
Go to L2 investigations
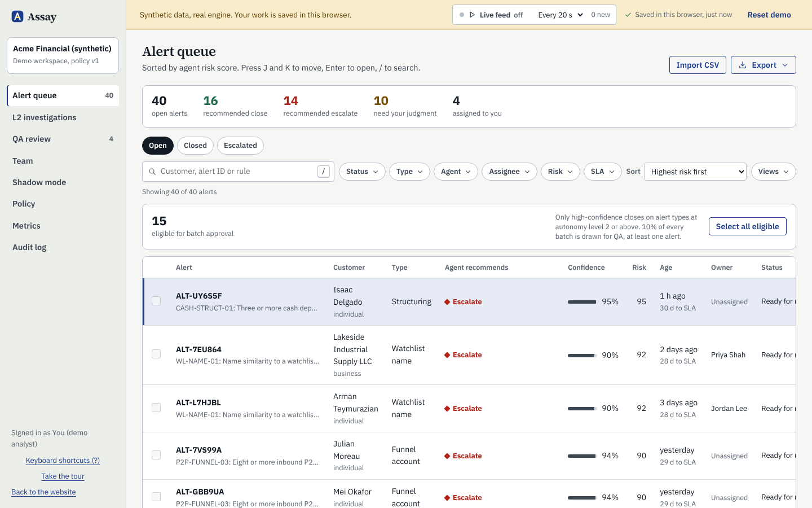coord(63,117)
